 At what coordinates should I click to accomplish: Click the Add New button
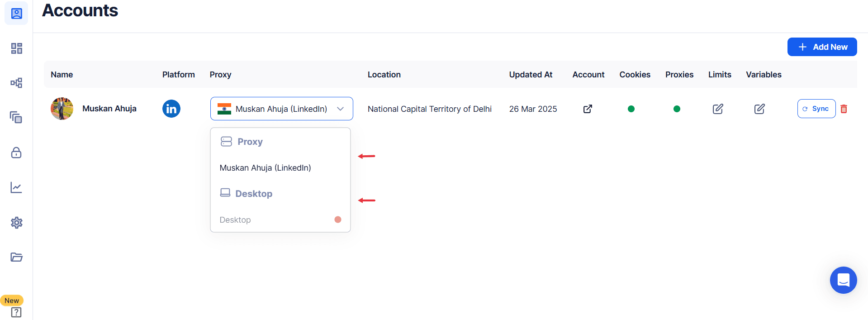coord(822,47)
